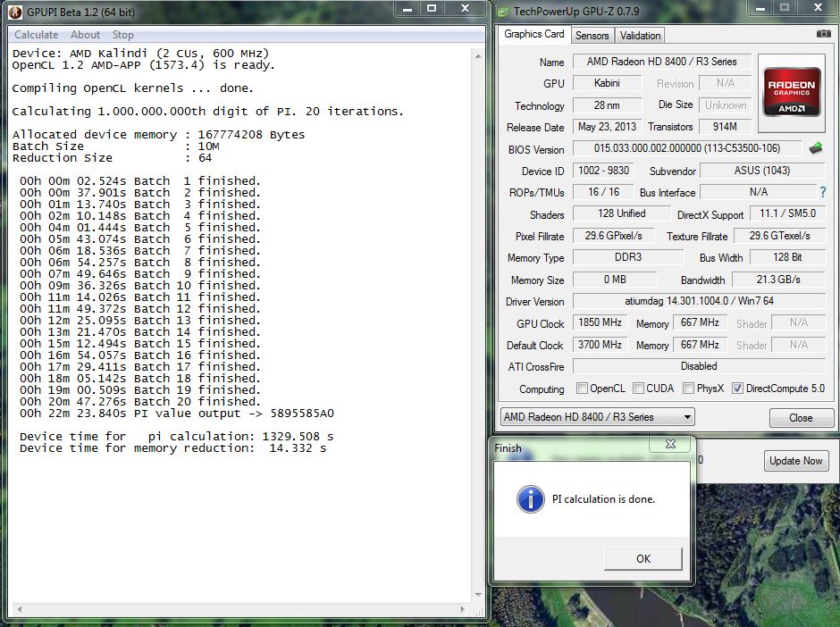840x627 pixels.
Task: Click the Shaders field 128 Unified
Action: [x=621, y=213]
